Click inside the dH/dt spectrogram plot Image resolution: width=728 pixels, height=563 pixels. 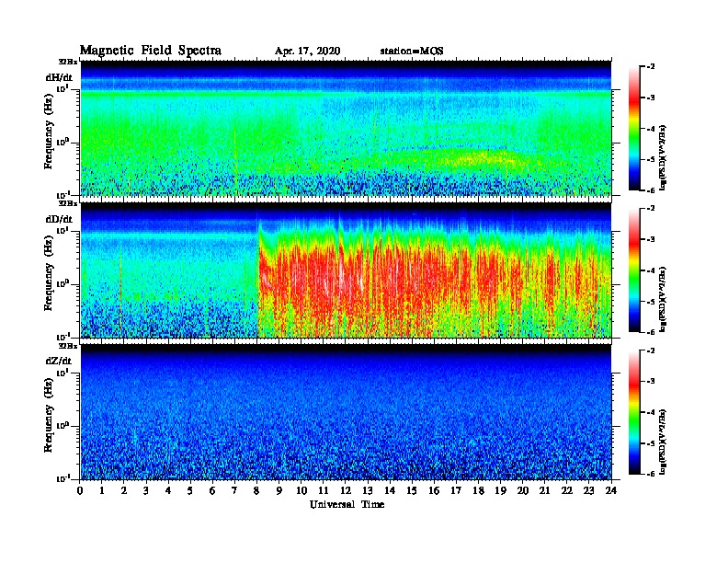[x=346, y=128]
